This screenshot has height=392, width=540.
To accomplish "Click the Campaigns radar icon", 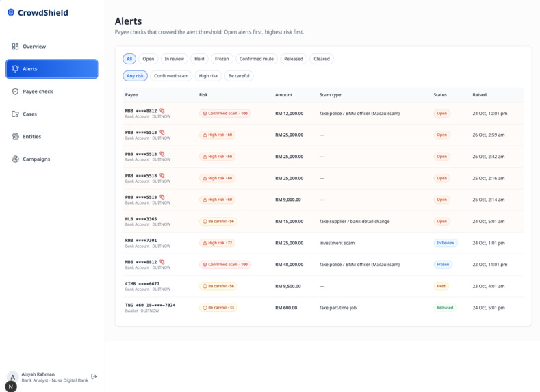I will (15, 159).
